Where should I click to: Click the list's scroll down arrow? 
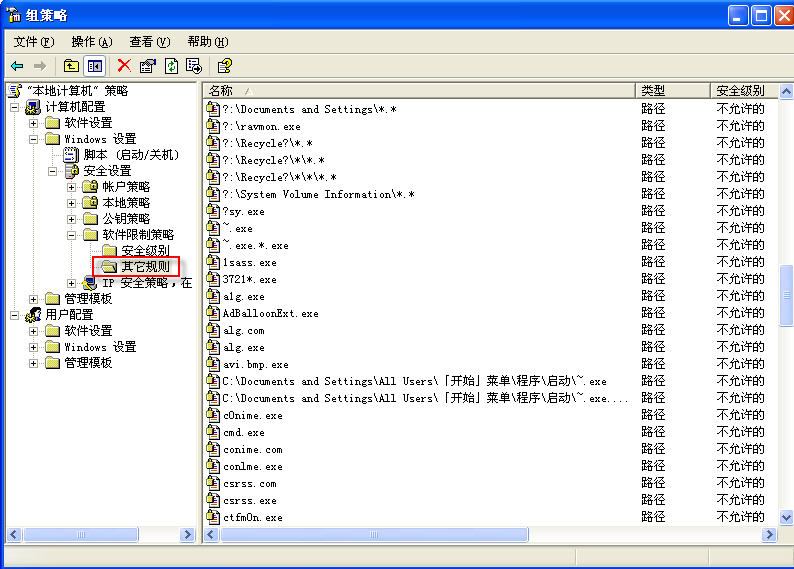coord(786,518)
